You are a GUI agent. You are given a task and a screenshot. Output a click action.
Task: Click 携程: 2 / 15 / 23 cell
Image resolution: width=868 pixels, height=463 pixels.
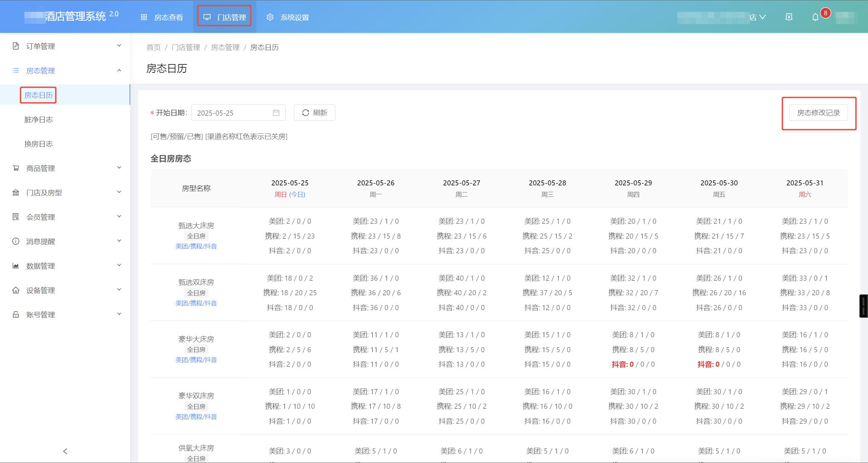point(290,236)
